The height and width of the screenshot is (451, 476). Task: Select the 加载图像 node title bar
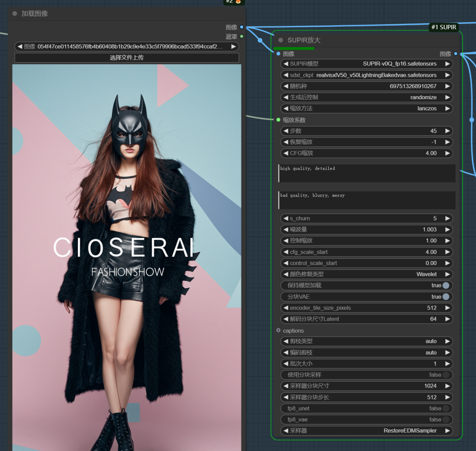[x=126, y=14]
